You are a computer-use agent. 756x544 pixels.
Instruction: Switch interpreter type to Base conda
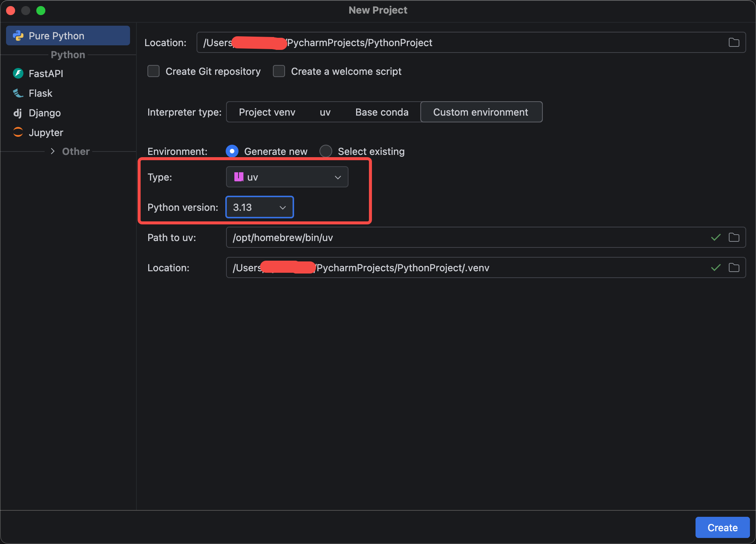(x=382, y=112)
